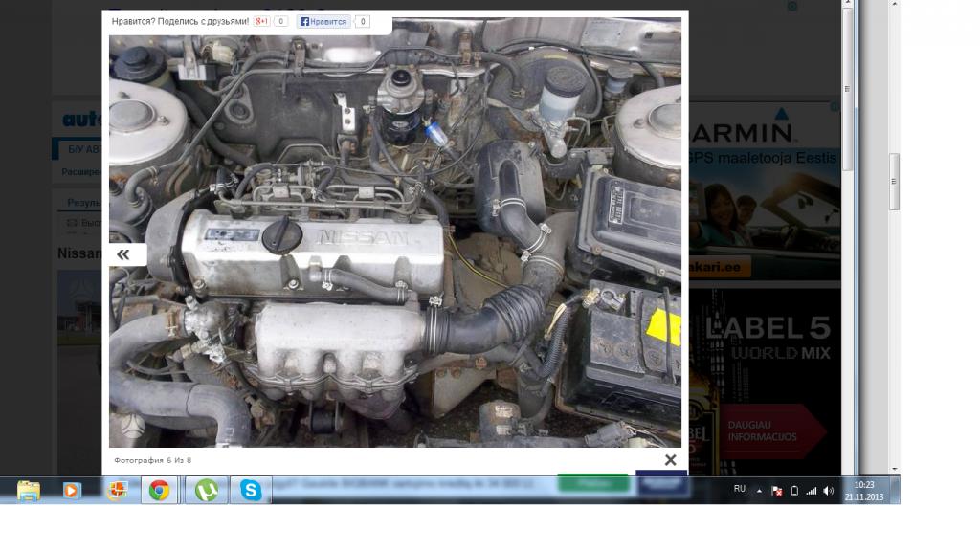
Task: Click the Label 5 World Mix advertisement
Action: click(765, 380)
